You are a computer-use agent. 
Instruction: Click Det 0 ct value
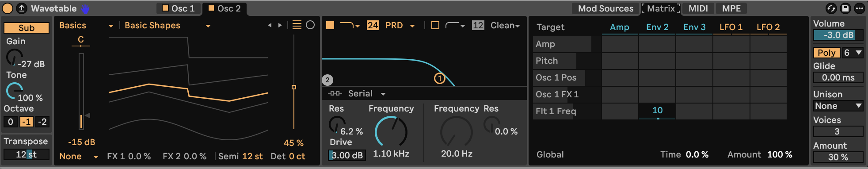(x=297, y=156)
